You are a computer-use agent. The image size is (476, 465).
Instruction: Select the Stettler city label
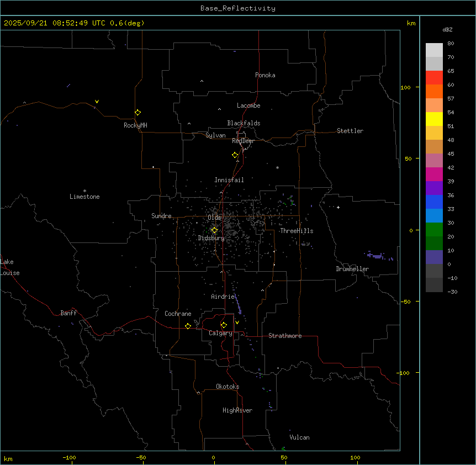coord(350,131)
